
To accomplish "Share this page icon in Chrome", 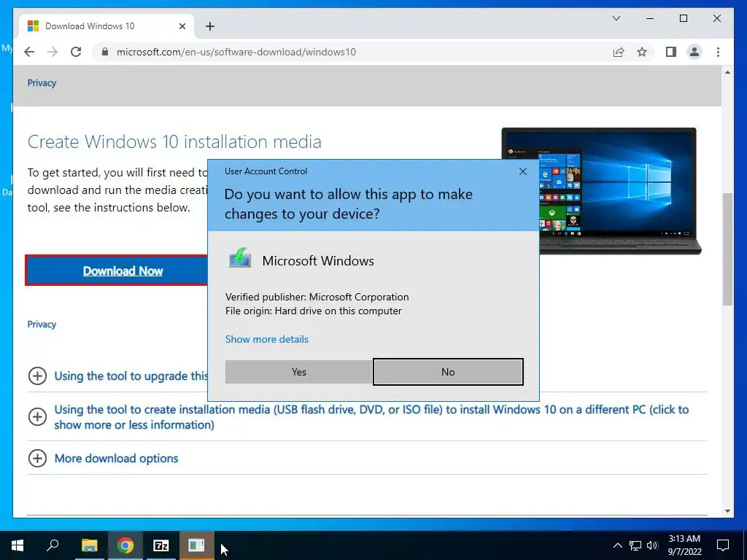I will pos(619,52).
